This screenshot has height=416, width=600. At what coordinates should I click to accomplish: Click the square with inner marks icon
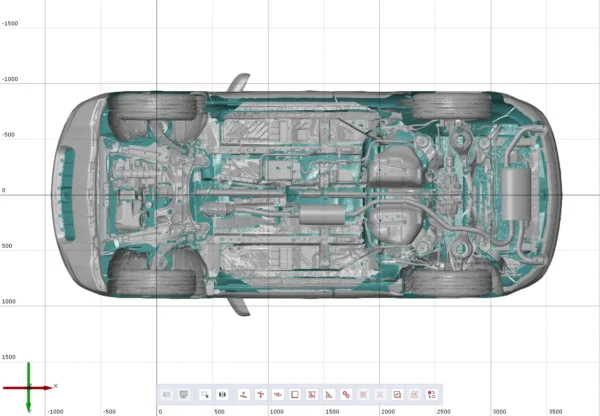(312, 394)
